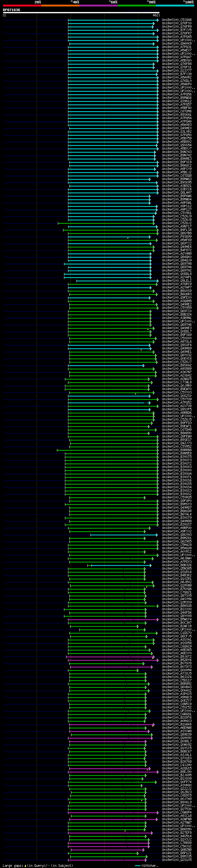
Task: Click the red 20% identity legend segment
Action: coord(22,6)
